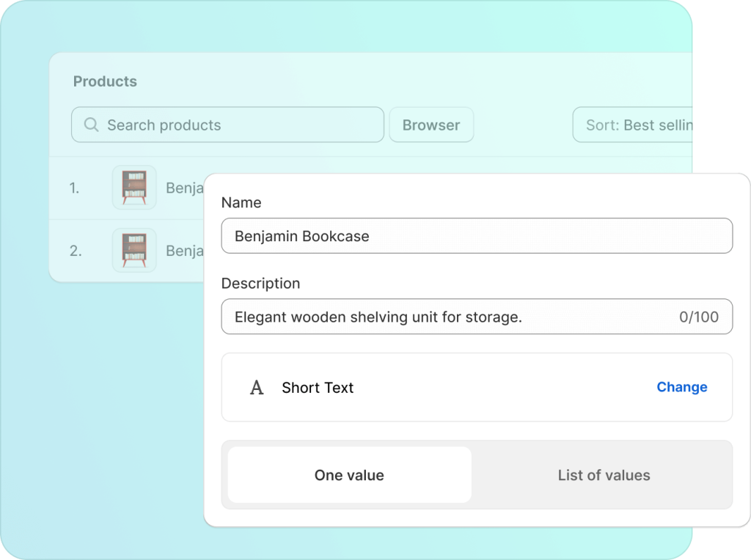
Task: Click the Description label above the field
Action: coord(260,283)
